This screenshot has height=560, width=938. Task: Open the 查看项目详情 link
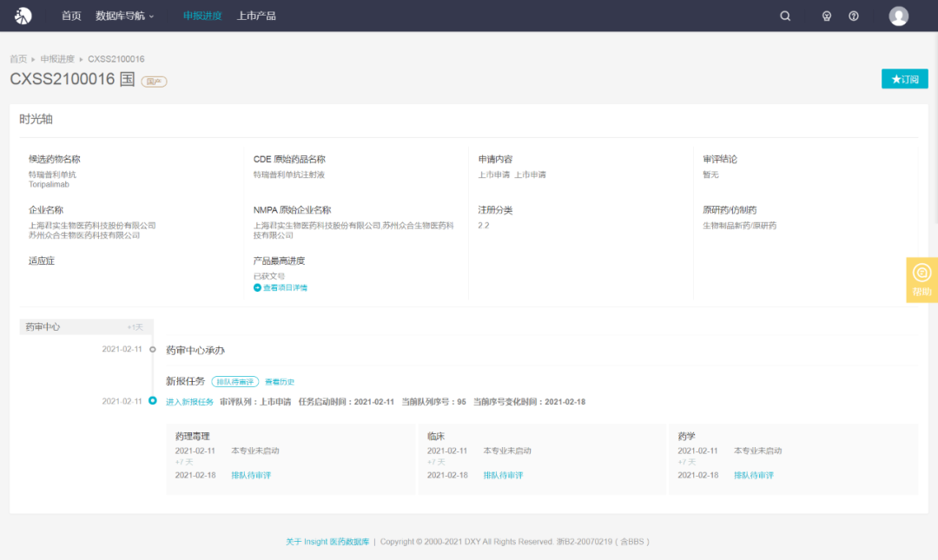[x=285, y=287]
